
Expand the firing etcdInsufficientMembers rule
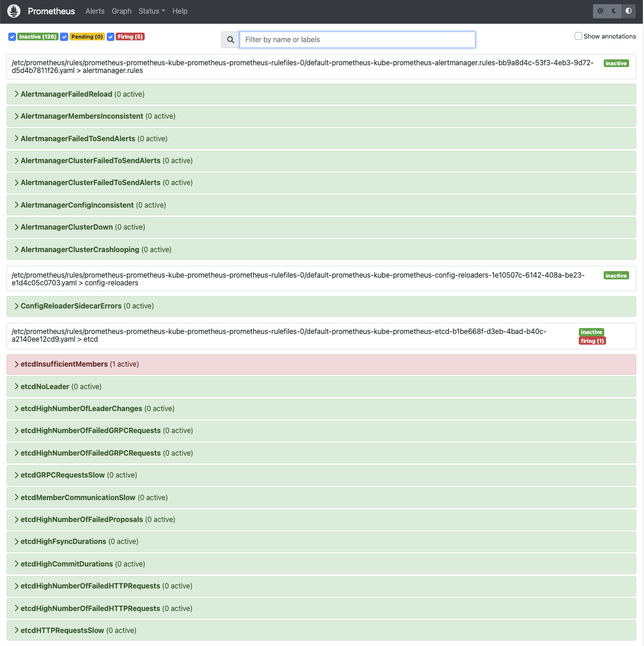pyautogui.click(x=321, y=364)
